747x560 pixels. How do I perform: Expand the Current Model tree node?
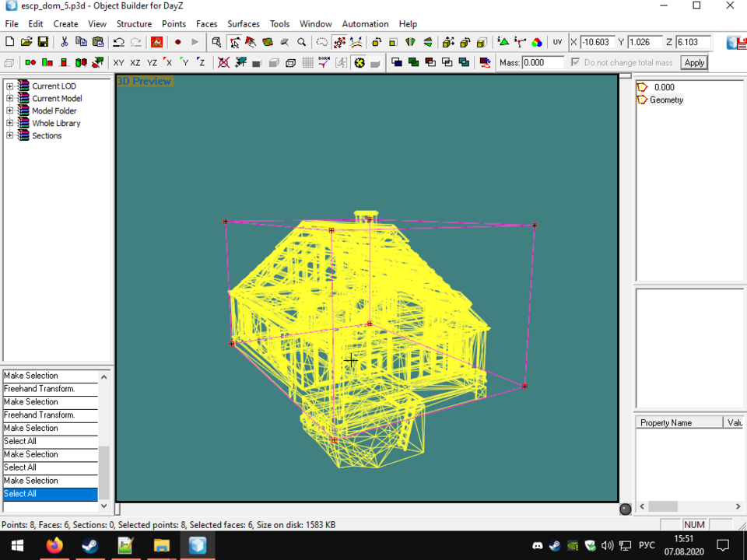coord(9,99)
